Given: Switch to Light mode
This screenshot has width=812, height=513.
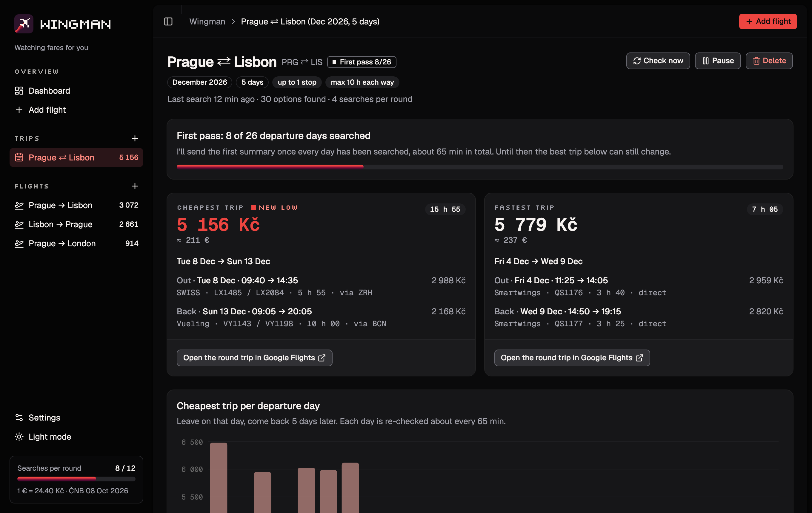Looking at the screenshot, I should tap(76, 437).
